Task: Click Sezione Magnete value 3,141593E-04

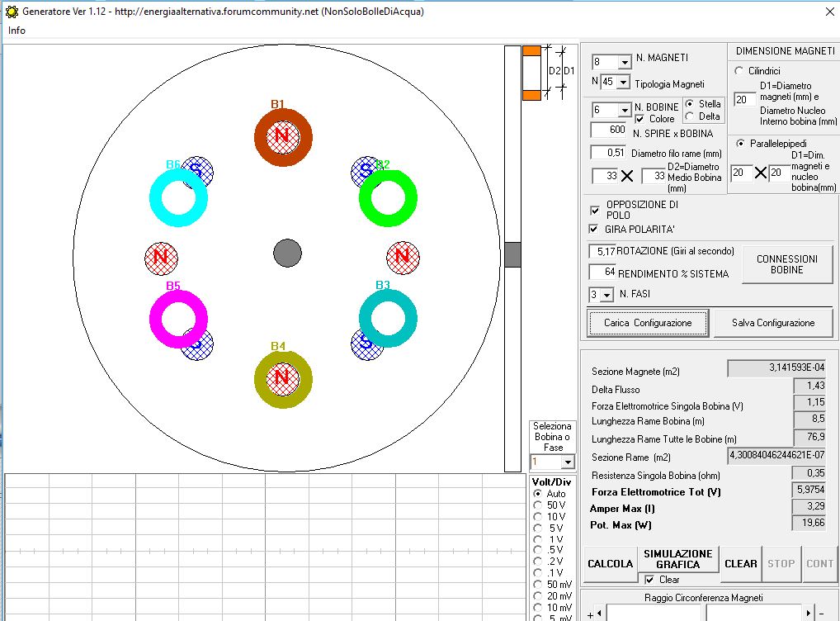Action: pyautogui.click(x=776, y=367)
